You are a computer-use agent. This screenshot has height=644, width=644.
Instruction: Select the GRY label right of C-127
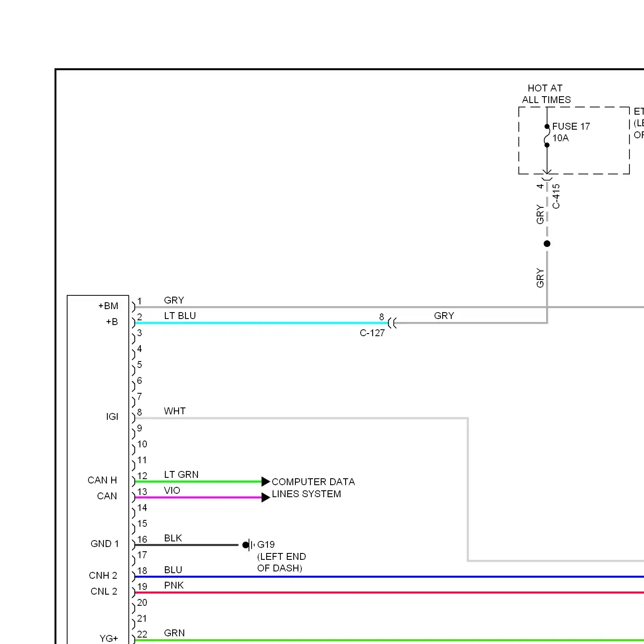[x=444, y=316]
